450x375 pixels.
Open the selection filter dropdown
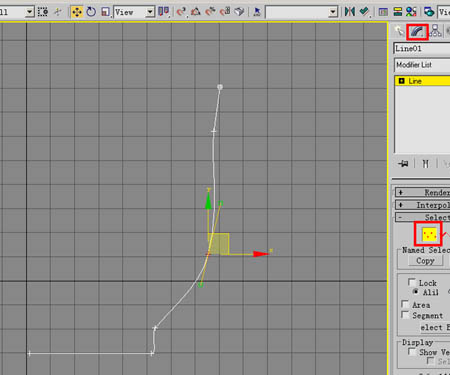tap(30, 12)
